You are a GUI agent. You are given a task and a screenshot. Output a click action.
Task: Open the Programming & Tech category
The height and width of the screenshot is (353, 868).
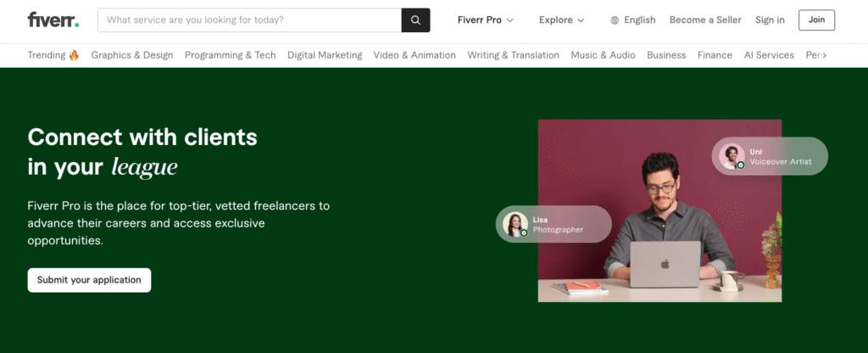click(x=230, y=55)
